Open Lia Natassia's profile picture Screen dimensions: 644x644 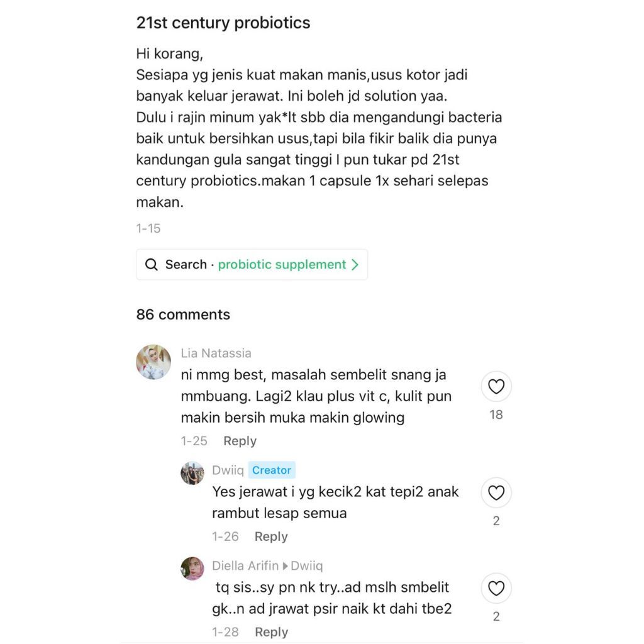[x=153, y=362]
